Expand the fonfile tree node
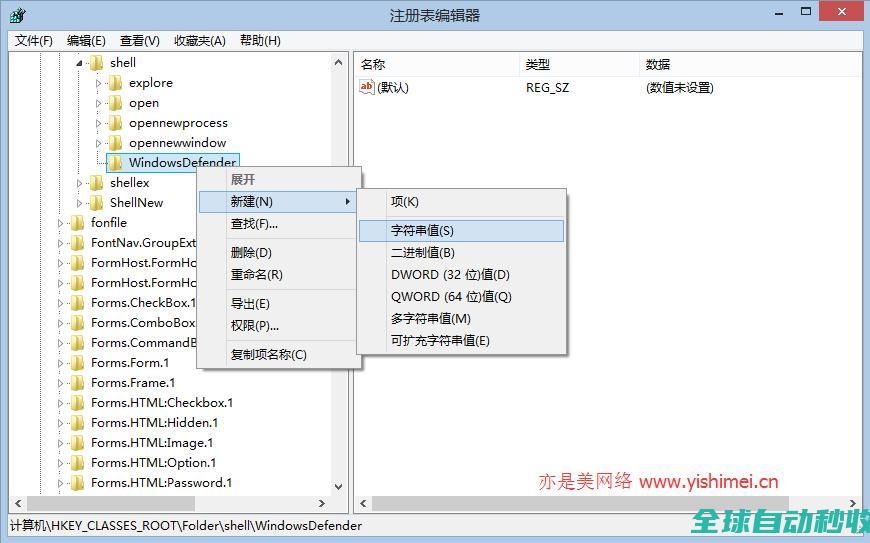The width and height of the screenshot is (870, 543). pyautogui.click(x=61, y=223)
